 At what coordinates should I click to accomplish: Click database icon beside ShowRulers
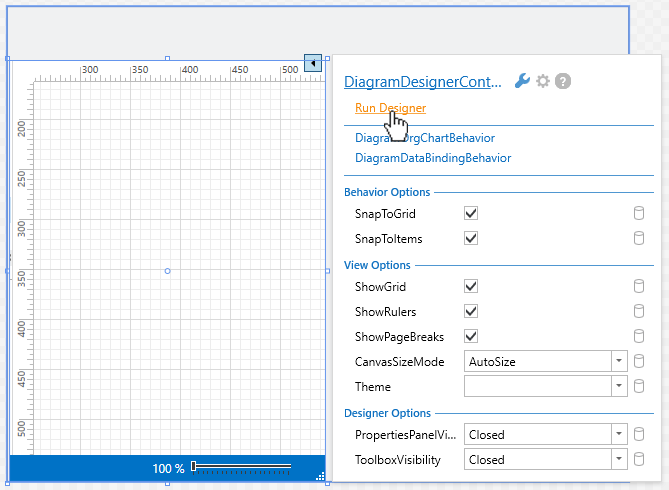(x=638, y=311)
